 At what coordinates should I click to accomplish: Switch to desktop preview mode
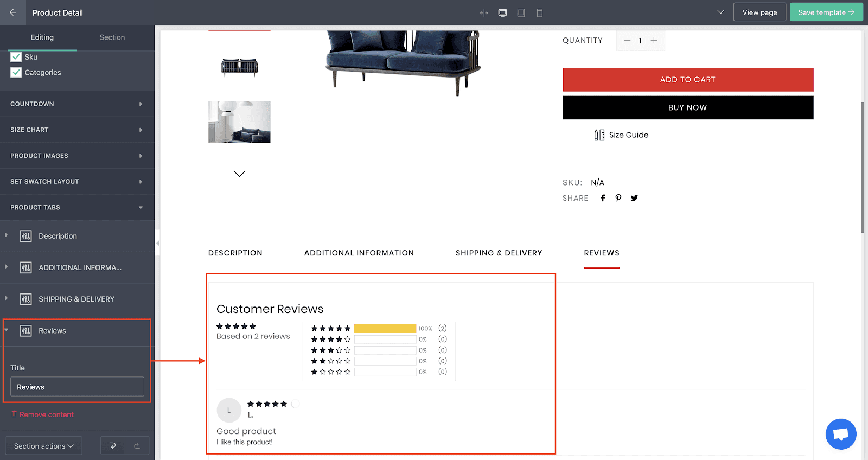click(502, 13)
